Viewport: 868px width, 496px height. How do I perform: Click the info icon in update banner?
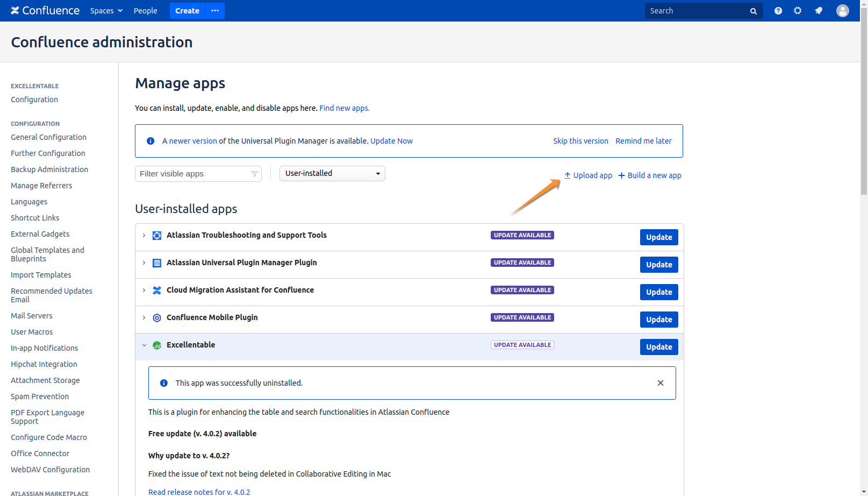pos(150,141)
